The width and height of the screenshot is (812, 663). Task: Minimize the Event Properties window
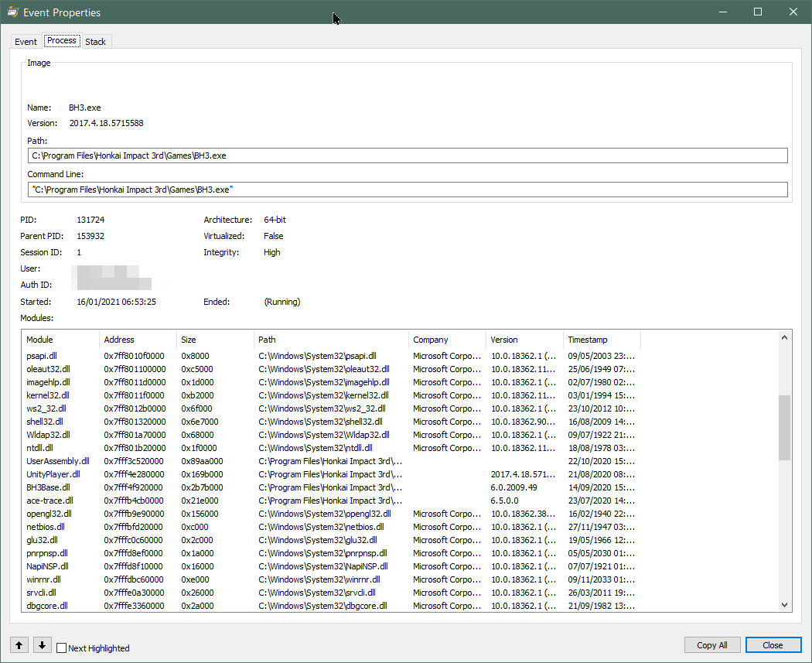tap(723, 12)
